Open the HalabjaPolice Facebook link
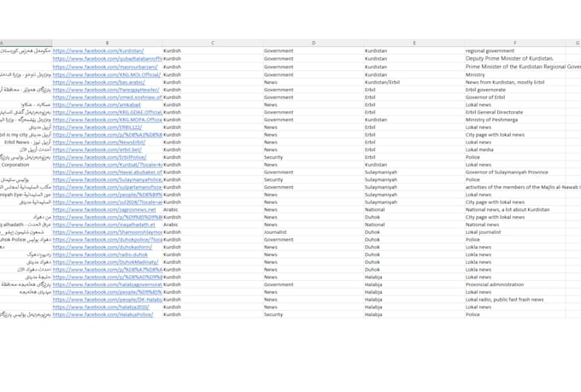Image resolution: width=581 pixels, height=392 pixels. pos(103,314)
